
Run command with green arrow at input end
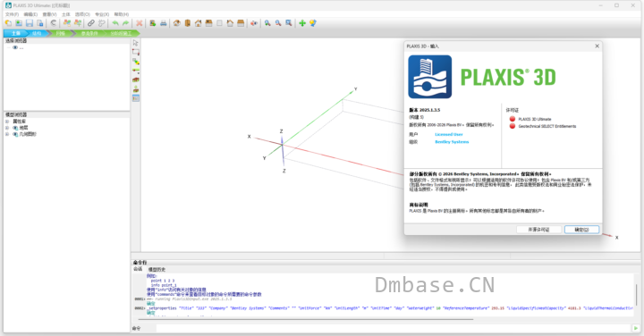636,328
